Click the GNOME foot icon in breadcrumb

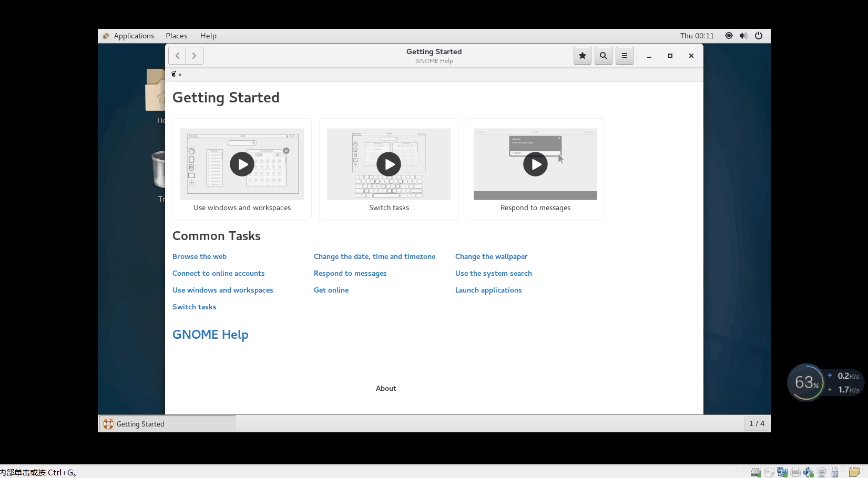point(173,74)
